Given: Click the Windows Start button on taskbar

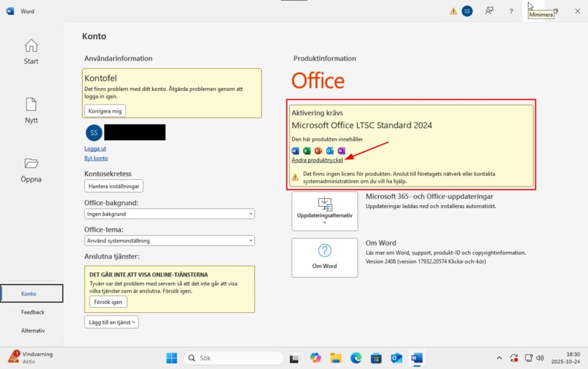Looking at the screenshot, I should point(172,358).
